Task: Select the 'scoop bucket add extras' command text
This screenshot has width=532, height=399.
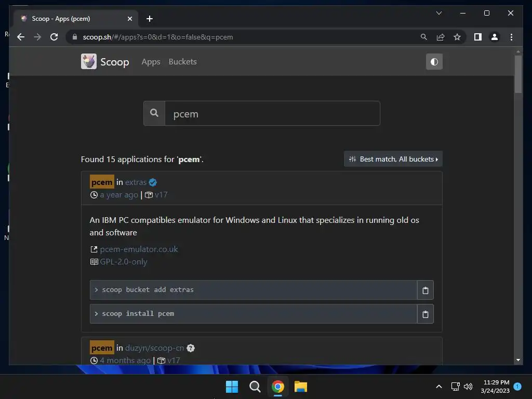Action: pos(148,290)
